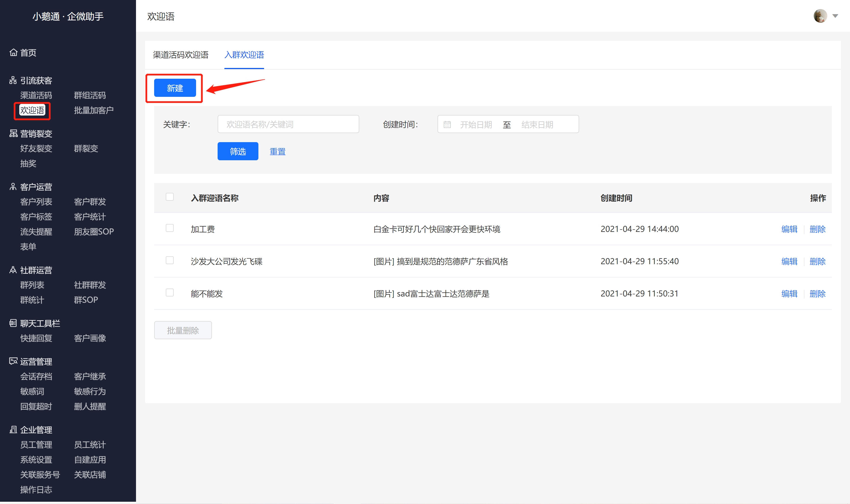Click the 社群运营 group icon
Viewport: 850px width, 504px height.
pyautogui.click(x=13, y=270)
